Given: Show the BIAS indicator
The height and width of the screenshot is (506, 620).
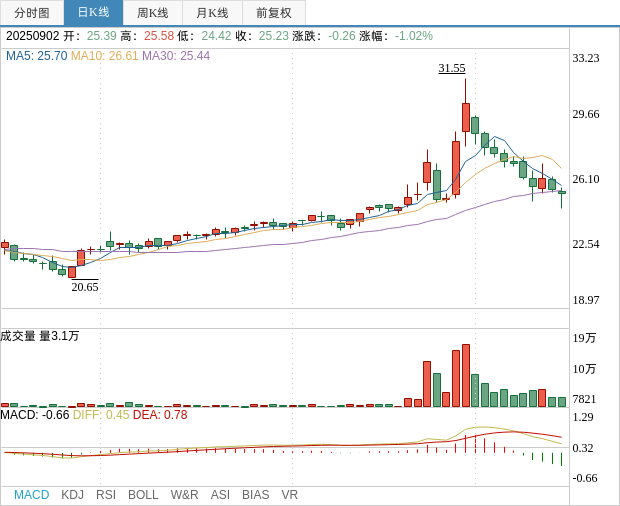Looking at the screenshot, I should pos(255,495).
